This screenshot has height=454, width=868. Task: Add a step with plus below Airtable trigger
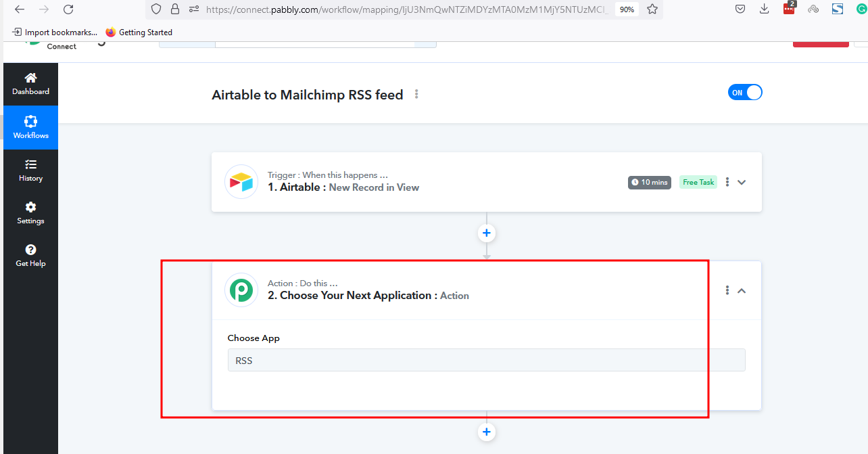pos(487,233)
